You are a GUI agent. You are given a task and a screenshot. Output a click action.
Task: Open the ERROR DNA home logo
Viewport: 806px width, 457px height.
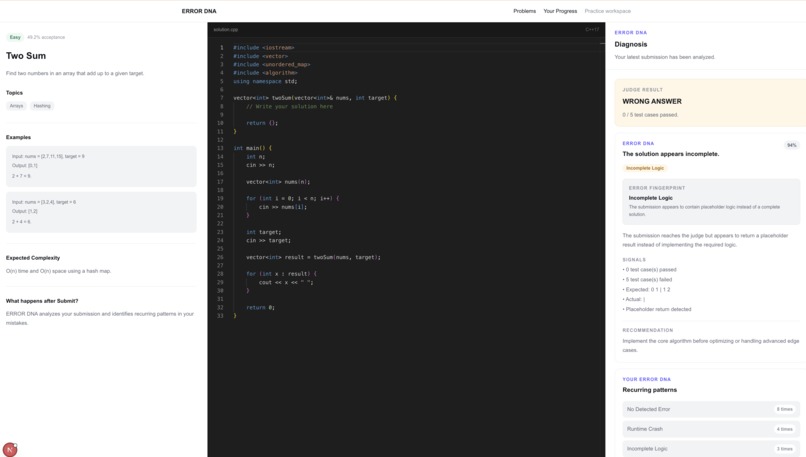tap(199, 11)
